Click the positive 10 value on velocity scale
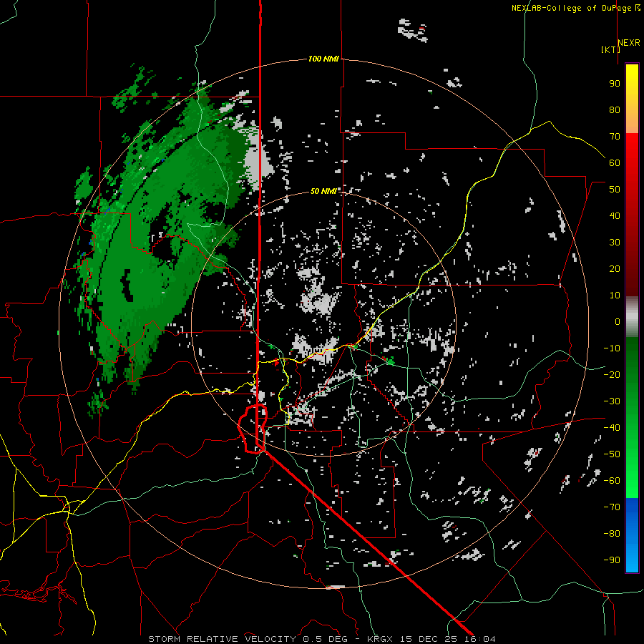 coord(615,296)
